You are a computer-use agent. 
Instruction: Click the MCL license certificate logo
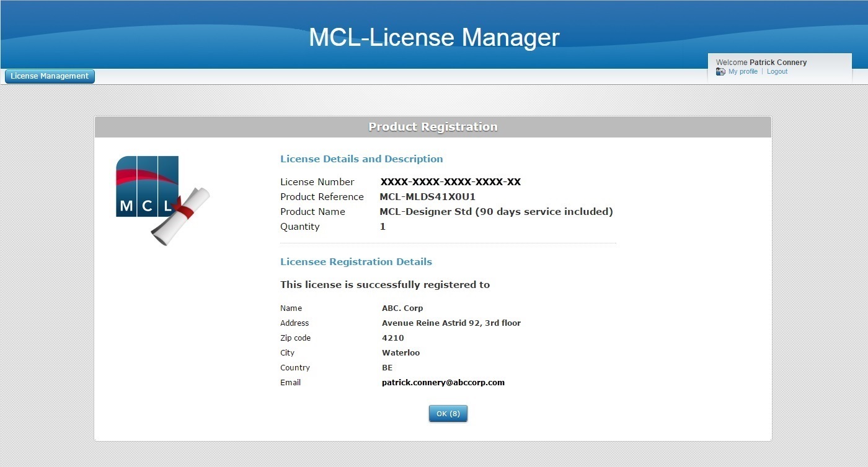click(x=162, y=199)
